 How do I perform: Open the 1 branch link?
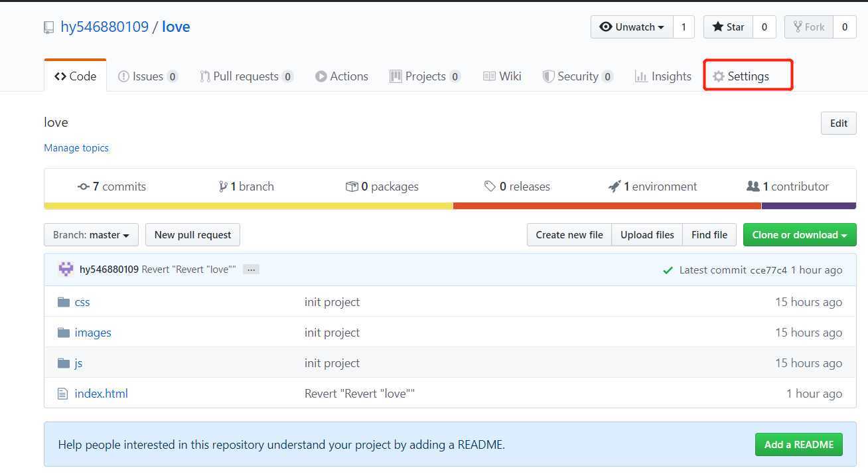click(246, 187)
